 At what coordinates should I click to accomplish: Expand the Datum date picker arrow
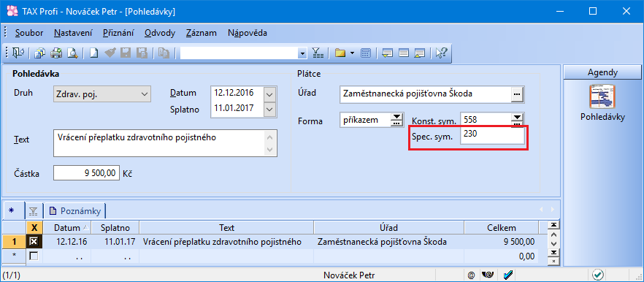tap(269, 94)
